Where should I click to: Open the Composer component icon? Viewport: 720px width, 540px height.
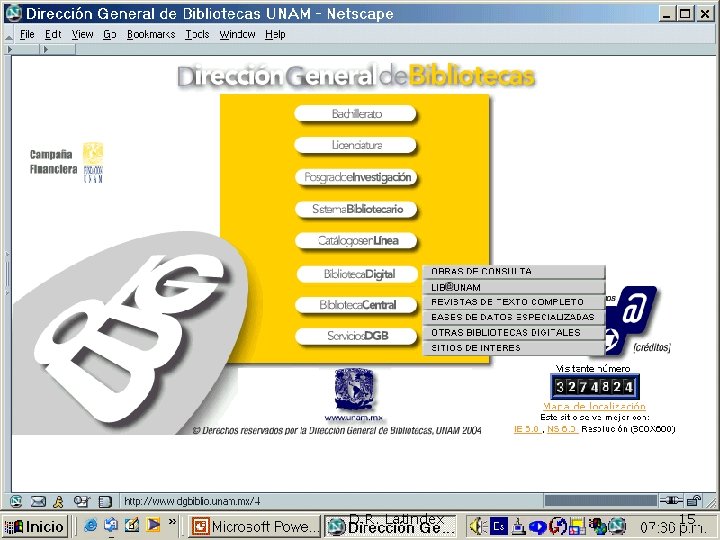(82, 501)
